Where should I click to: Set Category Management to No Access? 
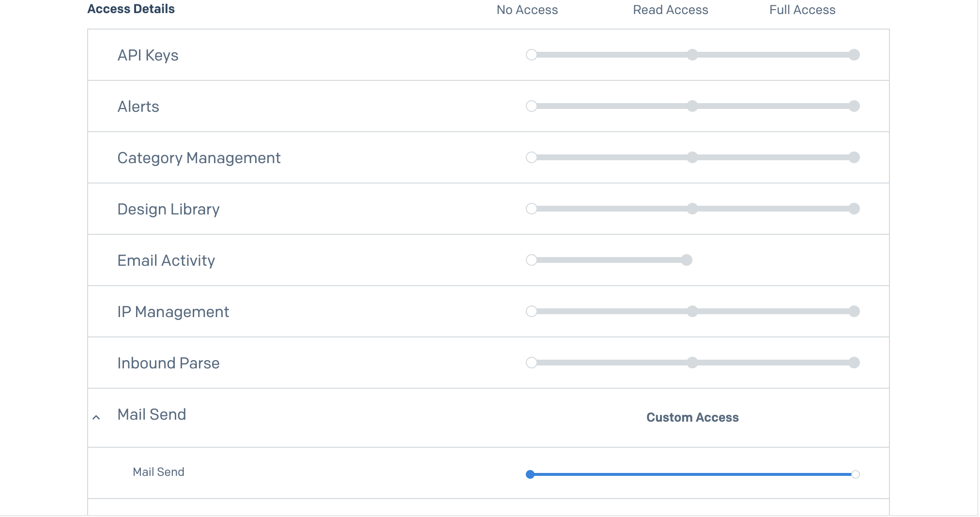[532, 157]
